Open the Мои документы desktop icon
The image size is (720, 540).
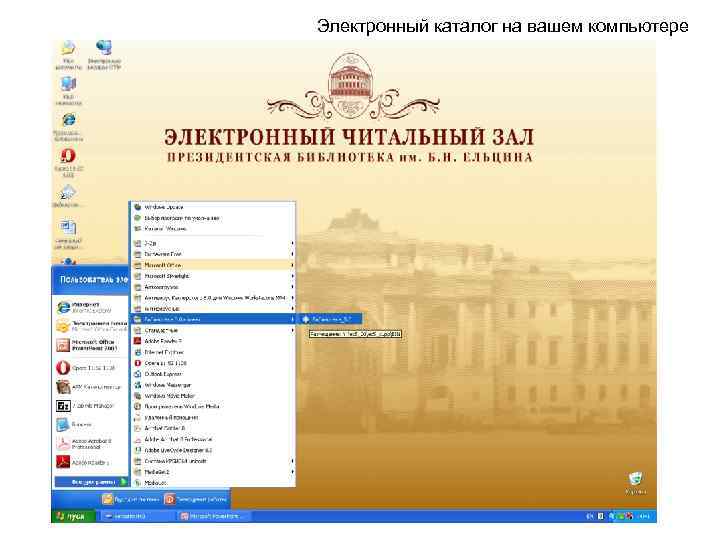(x=68, y=55)
